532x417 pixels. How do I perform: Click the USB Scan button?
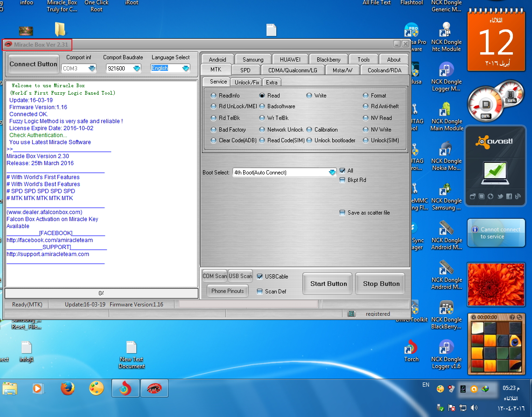click(240, 276)
